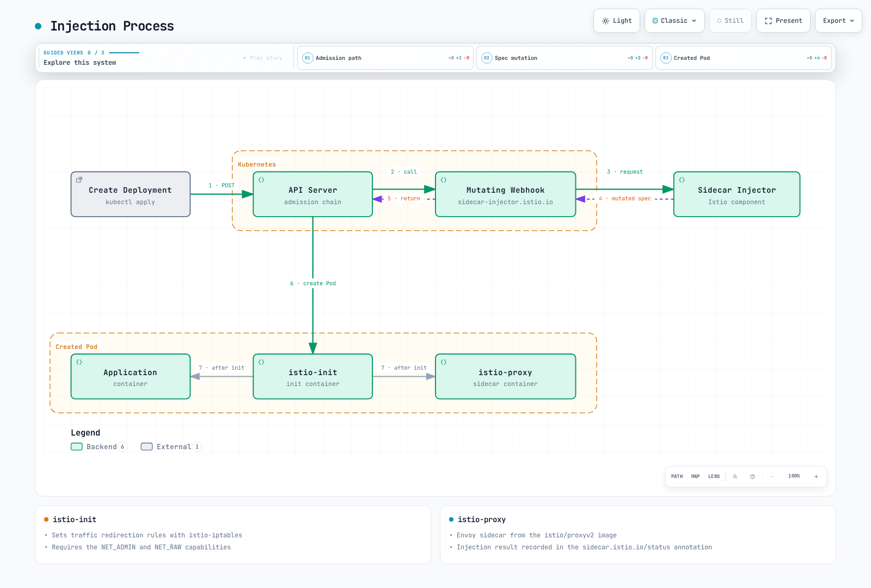871x588 pixels.
Task: Toggle the Light theme button
Action: coord(617,21)
